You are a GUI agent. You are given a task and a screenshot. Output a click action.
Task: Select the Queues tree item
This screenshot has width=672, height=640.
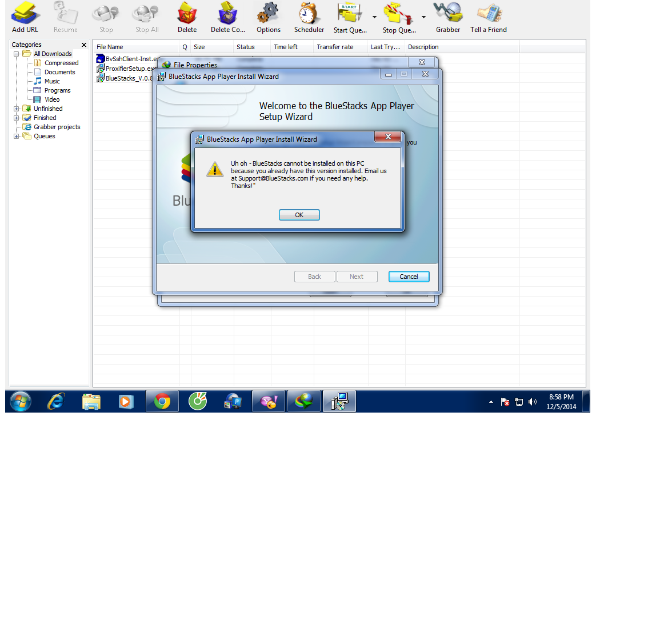coord(44,136)
